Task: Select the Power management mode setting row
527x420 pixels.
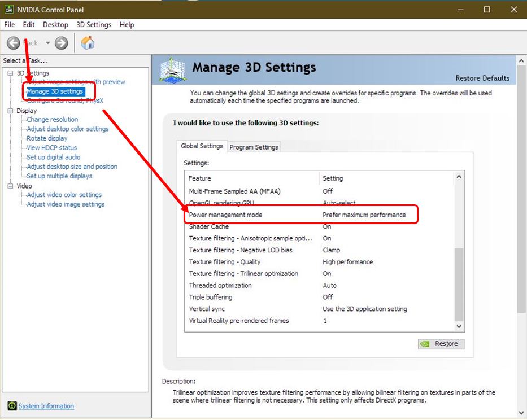Action: tap(319, 215)
